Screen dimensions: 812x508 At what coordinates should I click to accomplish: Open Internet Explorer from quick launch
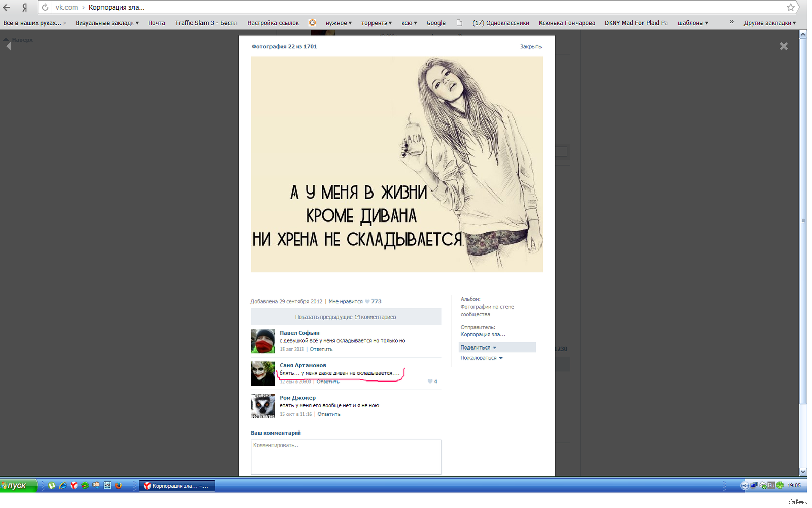tap(63, 486)
